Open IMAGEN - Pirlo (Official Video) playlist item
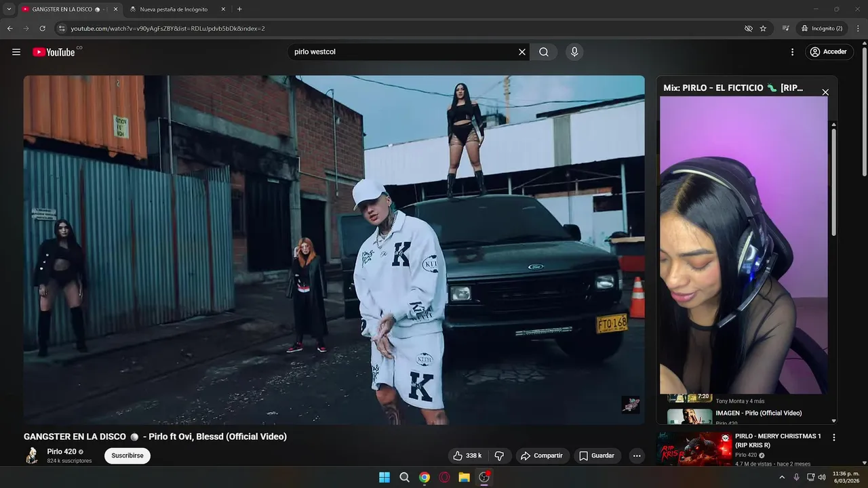The width and height of the screenshot is (868, 488). (759, 413)
